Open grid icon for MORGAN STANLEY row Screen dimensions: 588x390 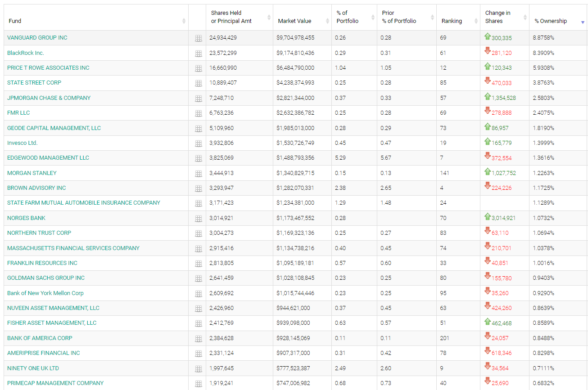click(x=198, y=174)
